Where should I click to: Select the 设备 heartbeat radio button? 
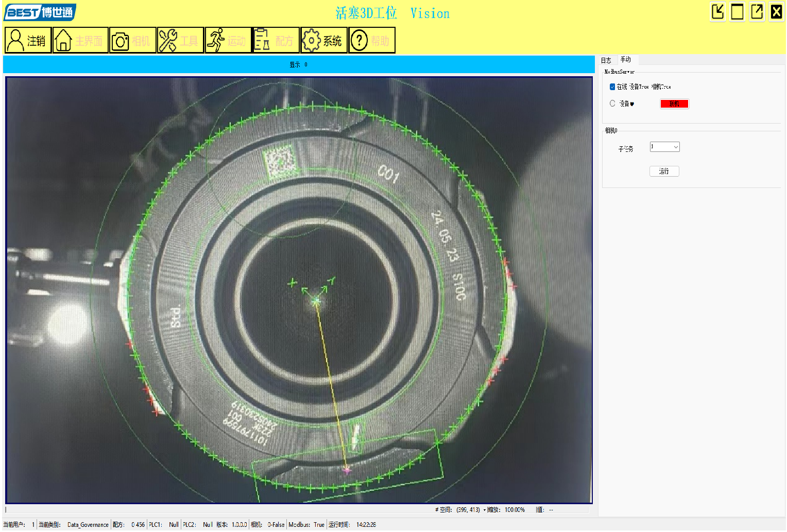[x=612, y=103]
